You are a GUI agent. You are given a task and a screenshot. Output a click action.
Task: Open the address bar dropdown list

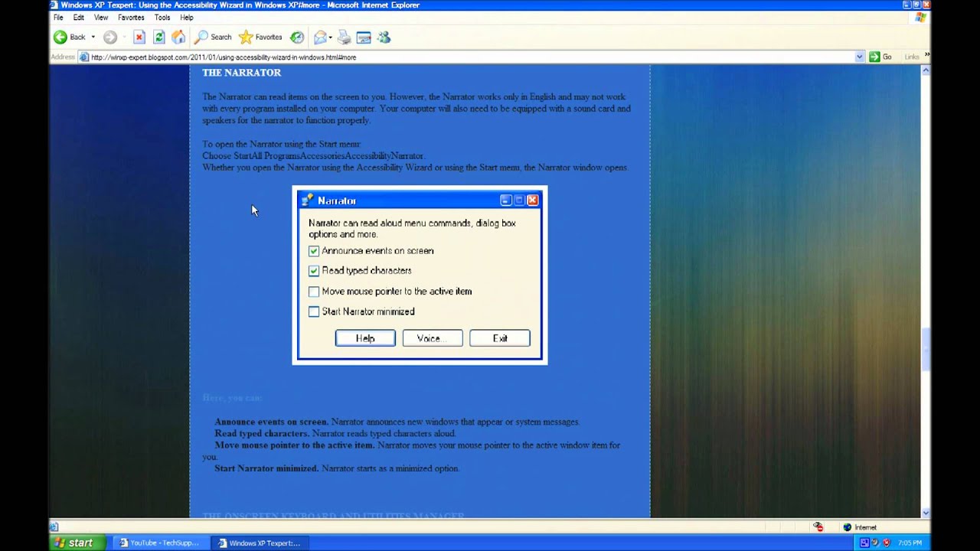coord(859,57)
